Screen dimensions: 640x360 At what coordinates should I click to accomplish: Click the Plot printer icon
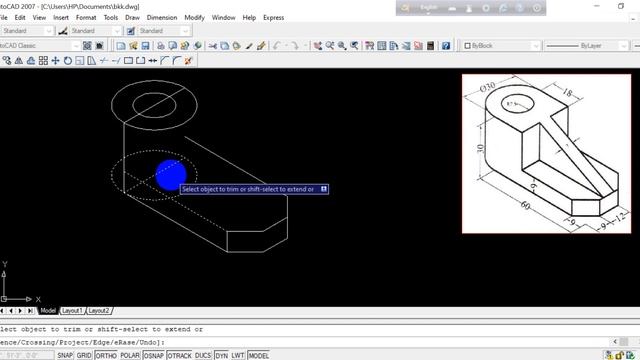pos(161,46)
